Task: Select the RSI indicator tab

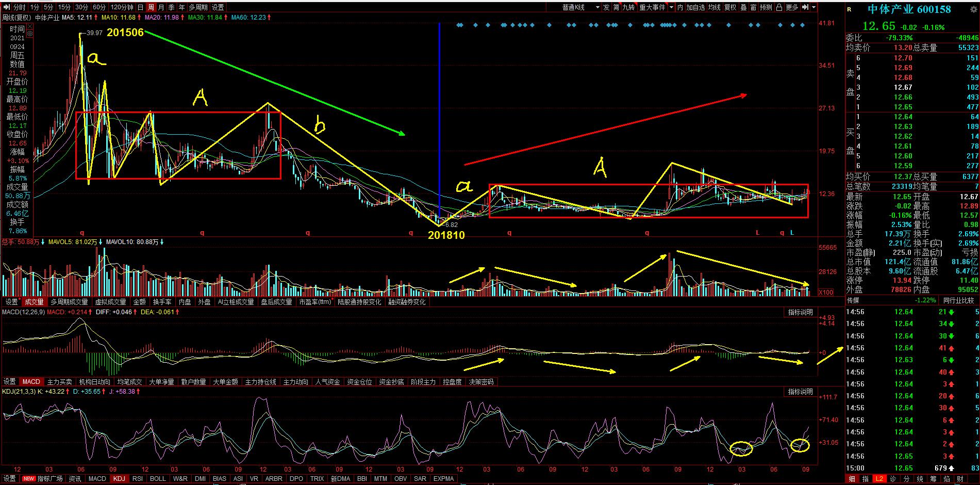Action: [137, 478]
